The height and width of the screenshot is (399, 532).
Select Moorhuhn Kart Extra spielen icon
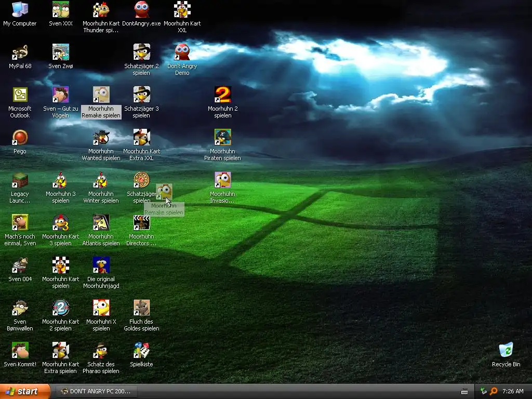click(x=60, y=350)
